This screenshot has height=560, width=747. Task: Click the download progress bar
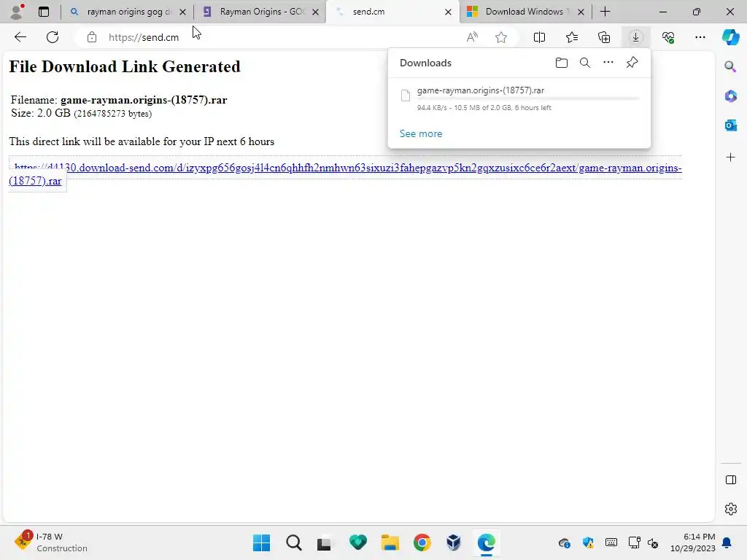click(x=528, y=99)
